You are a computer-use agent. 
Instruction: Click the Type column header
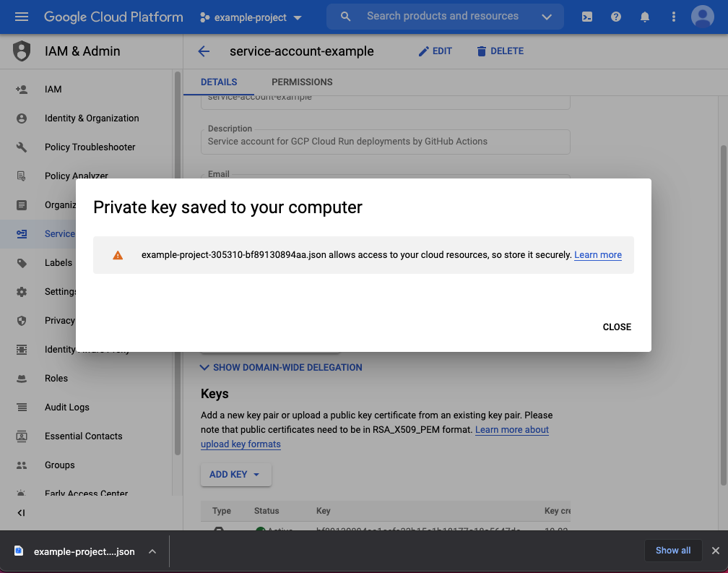222,511
